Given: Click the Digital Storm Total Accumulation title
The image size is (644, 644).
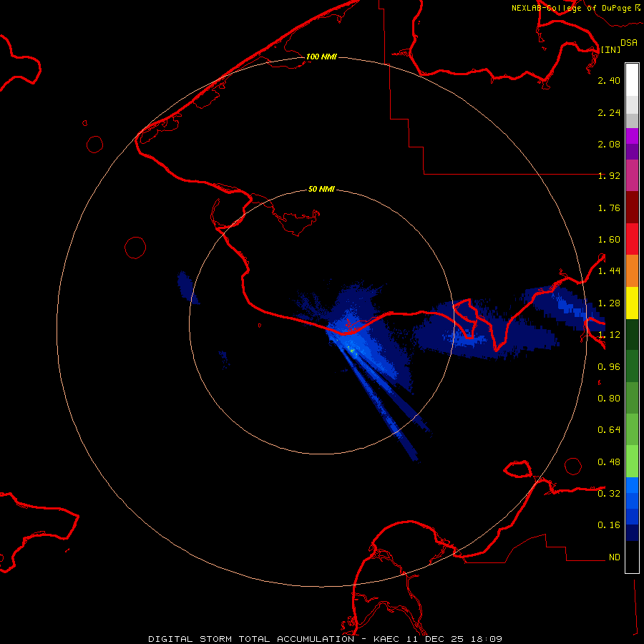Looking at the screenshot, I should [251, 639].
